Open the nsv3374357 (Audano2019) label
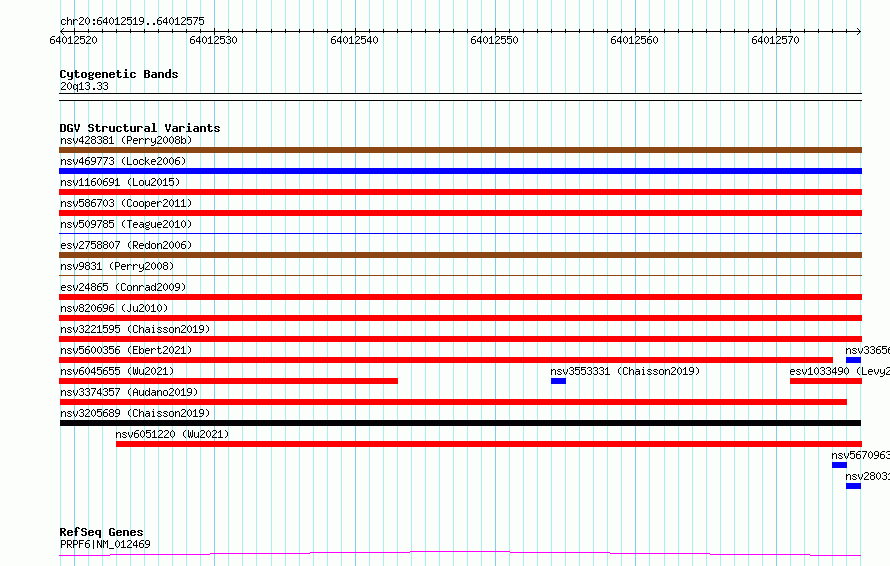 point(129,392)
